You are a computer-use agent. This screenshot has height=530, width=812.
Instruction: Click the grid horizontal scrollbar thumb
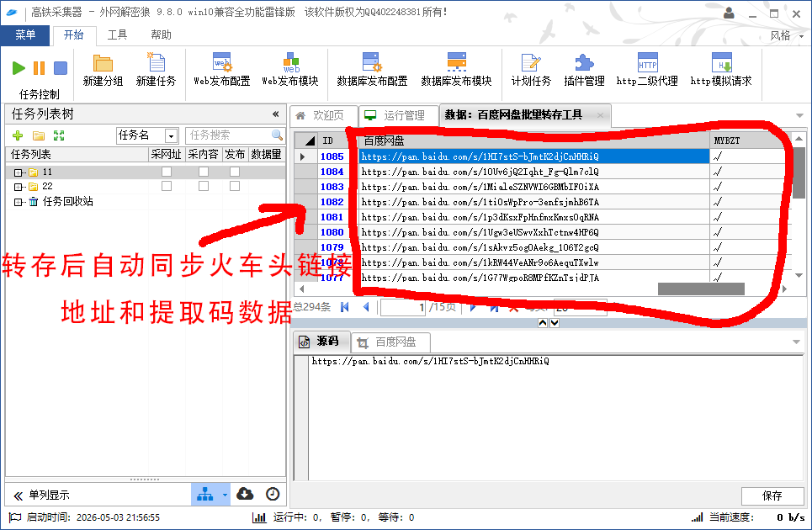701,289
